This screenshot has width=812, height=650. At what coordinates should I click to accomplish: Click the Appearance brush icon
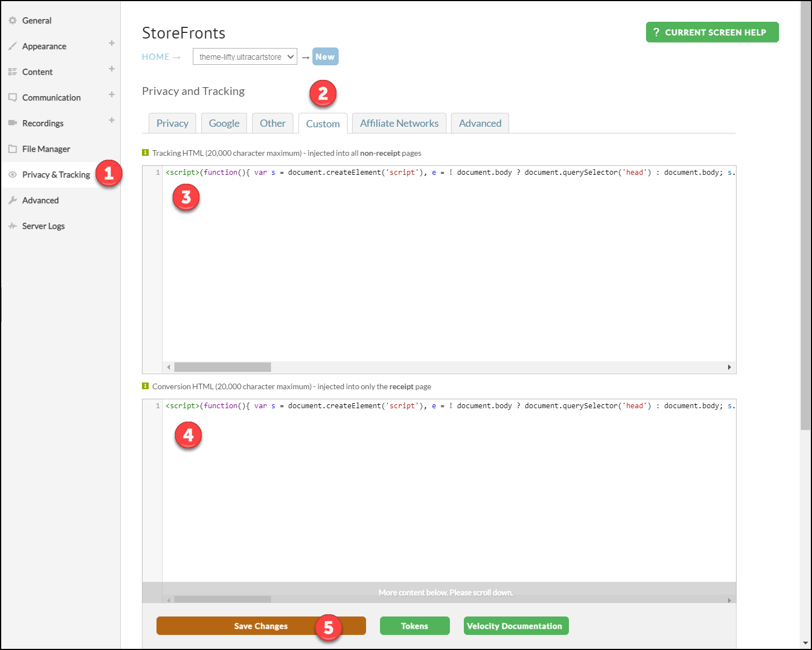pos(12,46)
